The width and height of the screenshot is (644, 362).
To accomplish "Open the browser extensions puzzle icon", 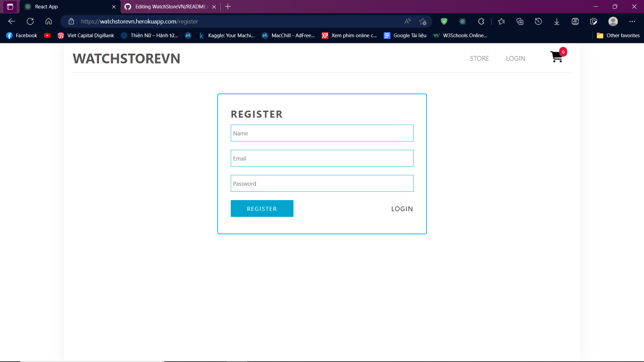I will [x=481, y=21].
